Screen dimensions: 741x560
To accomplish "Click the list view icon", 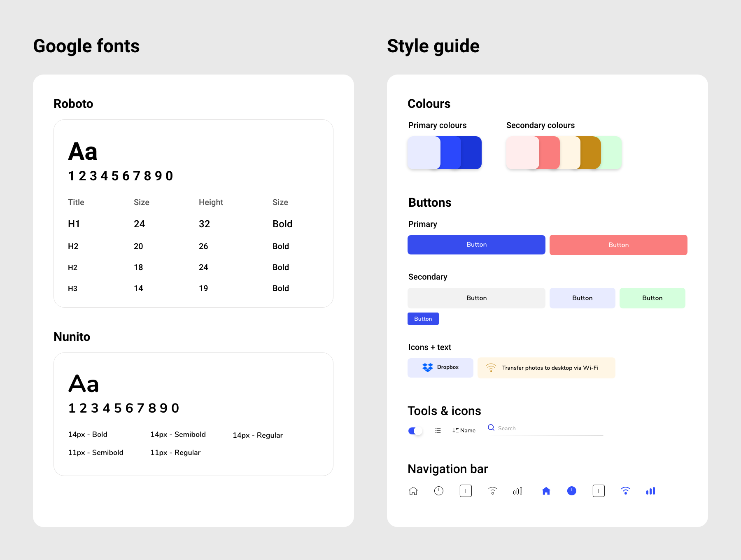I will 438,430.
